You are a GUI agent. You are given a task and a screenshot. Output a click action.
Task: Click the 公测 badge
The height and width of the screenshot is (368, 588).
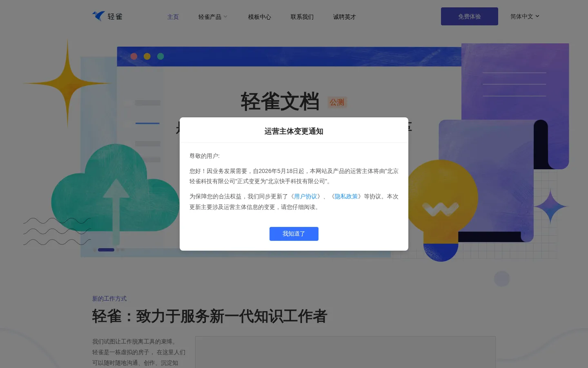[337, 102]
